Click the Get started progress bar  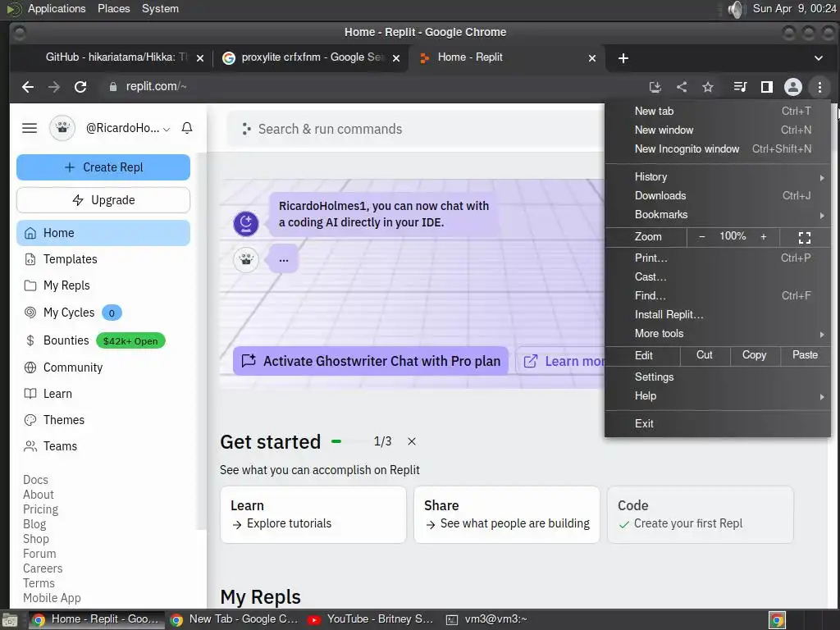coord(347,441)
